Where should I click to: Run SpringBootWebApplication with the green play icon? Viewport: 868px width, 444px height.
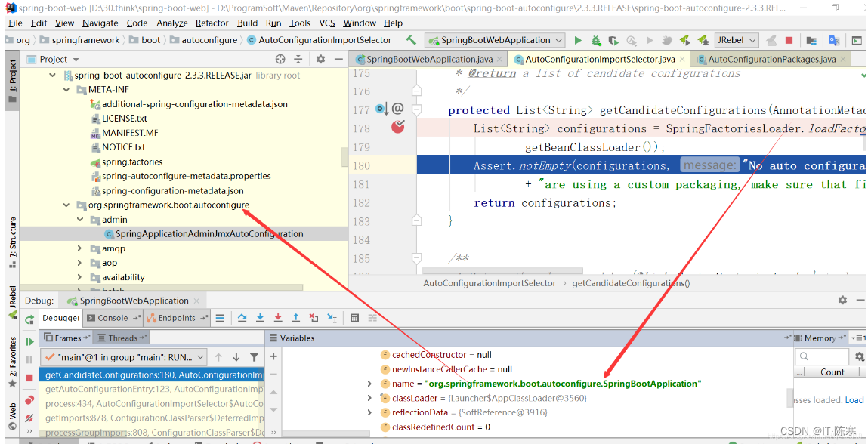(x=578, y=40)
